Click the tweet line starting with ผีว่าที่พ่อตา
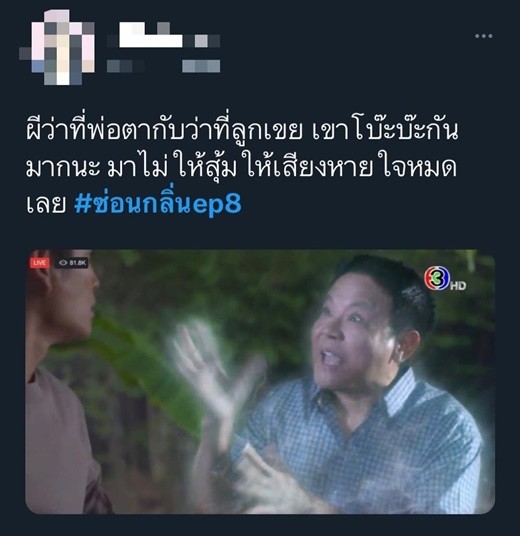 (242, 131)
